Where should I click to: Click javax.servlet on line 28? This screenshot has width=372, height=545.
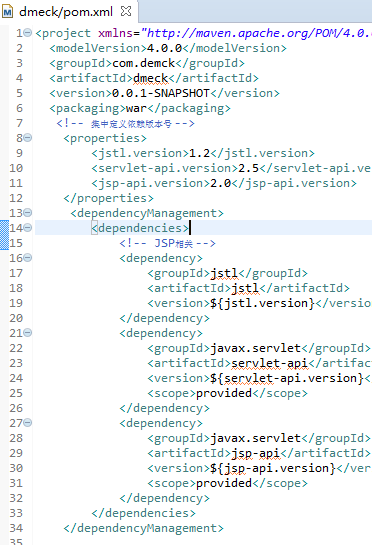point(256,438)
